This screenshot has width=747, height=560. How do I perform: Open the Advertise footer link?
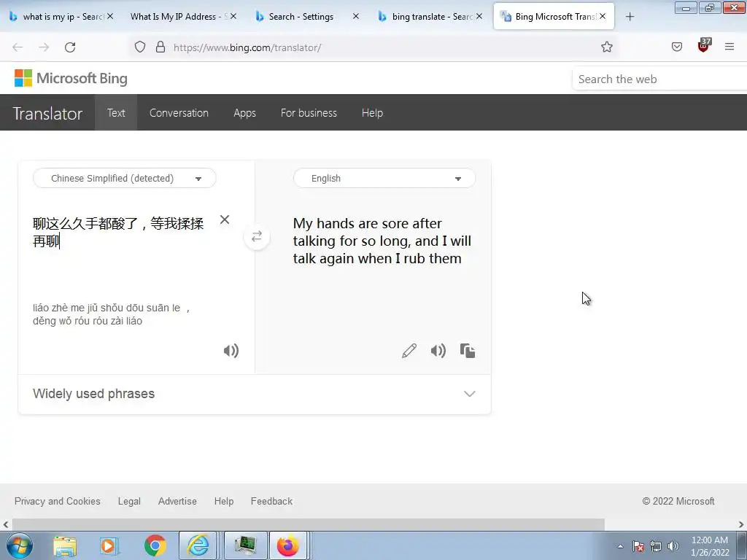click(x=177, y=501)
